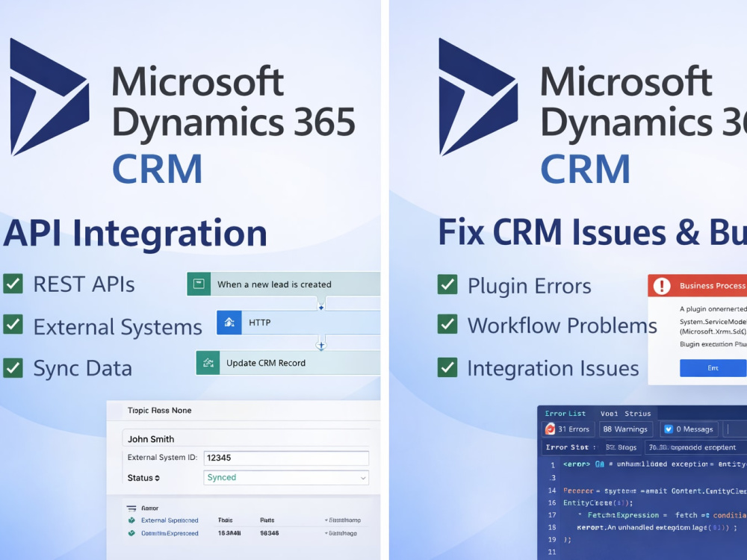Image resolution: width=747 pixels, height=560 pixels.
Task: Switch to the tab next to Error List
Action: (x=625, y=414)
